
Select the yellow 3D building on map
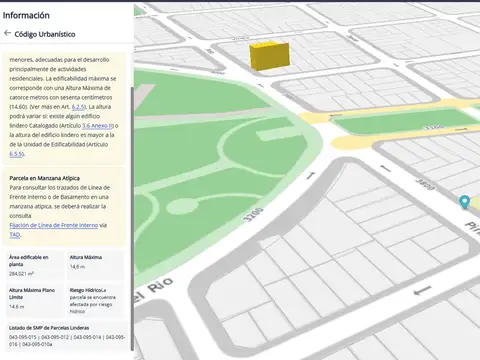tap(269, 56)
